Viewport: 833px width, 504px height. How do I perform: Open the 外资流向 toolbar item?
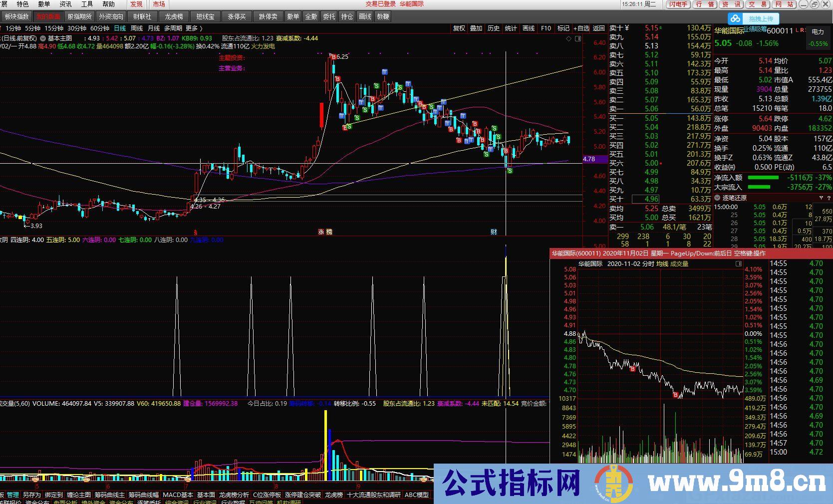(x=111, y=16)
